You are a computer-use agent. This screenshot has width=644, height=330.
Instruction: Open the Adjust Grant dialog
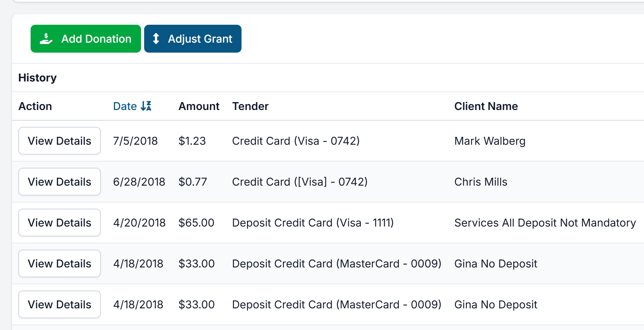pos(193,38)
